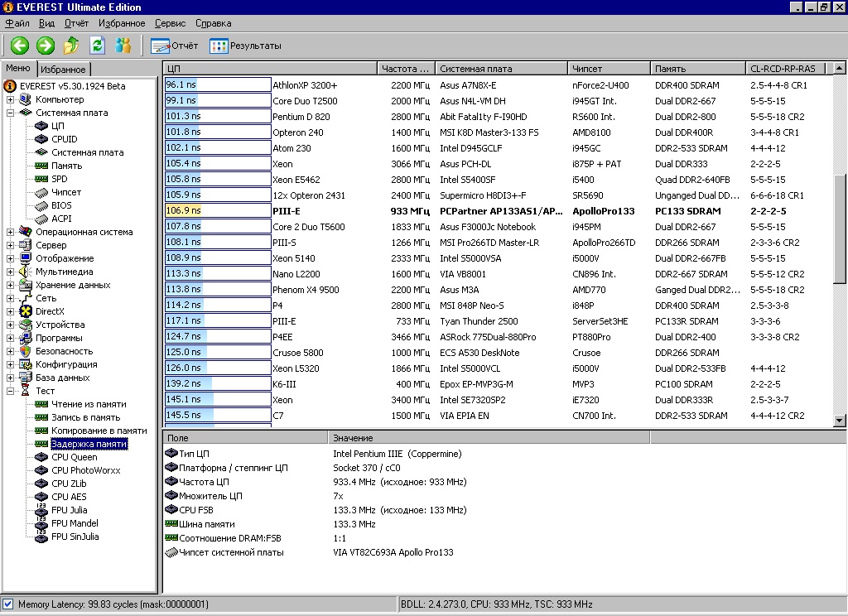848x616 pixels.
Task: Sort by the ЦП column header
Action: (270, 69)
